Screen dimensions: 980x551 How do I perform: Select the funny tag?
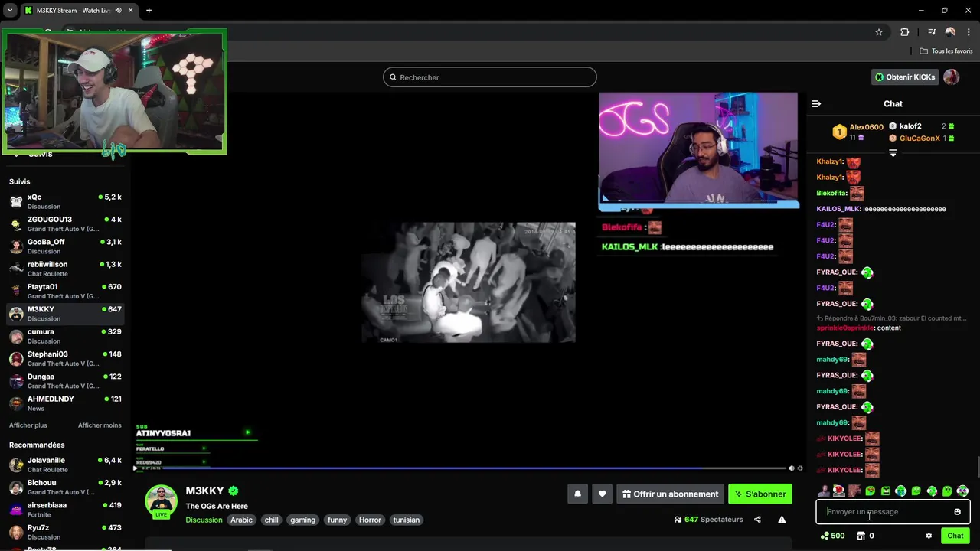pyautogui.click(x=337, y=520)
